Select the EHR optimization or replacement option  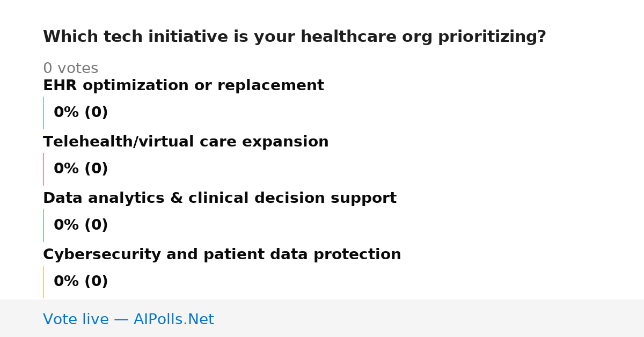(x=184, y=86)
